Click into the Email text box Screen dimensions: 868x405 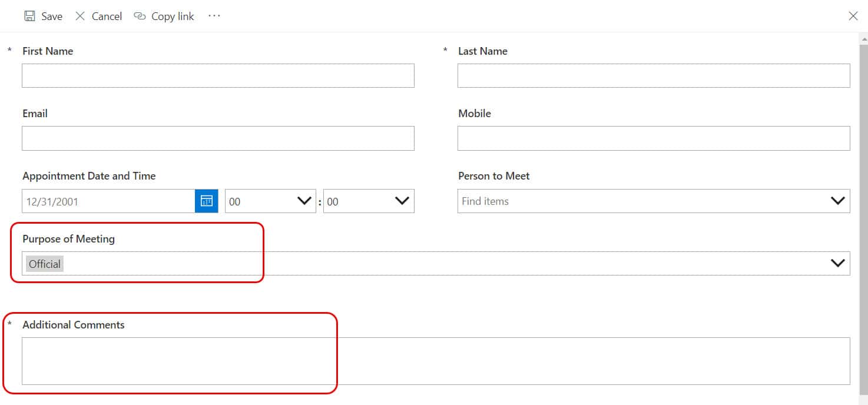click(x=218, y=138)
